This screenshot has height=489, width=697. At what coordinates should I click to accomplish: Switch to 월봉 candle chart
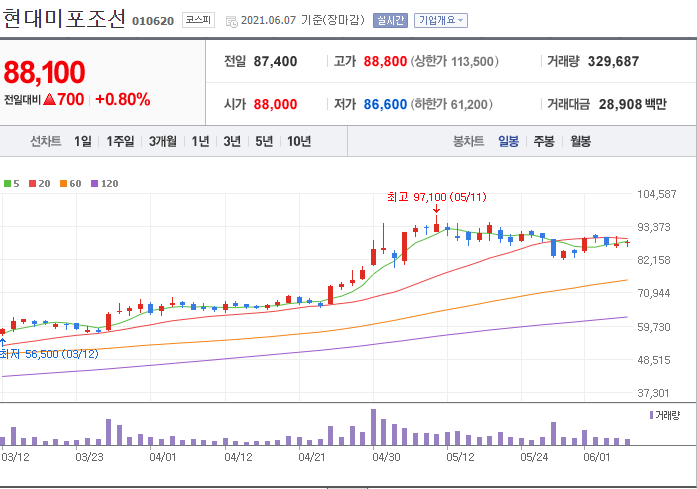click(x=581, y=141)
